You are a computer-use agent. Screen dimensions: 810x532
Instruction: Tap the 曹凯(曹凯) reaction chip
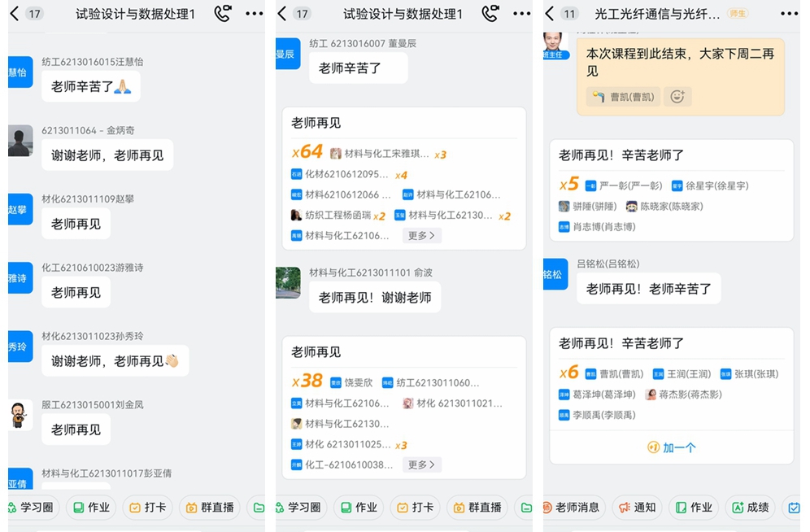coord(624,97)
